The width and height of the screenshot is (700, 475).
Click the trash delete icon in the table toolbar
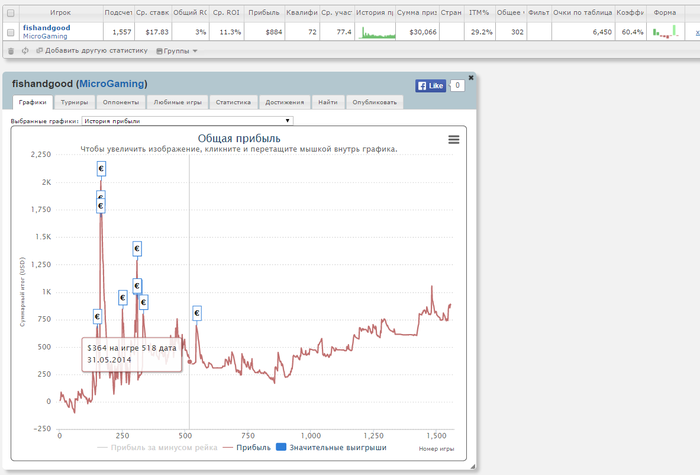[11, 51]
